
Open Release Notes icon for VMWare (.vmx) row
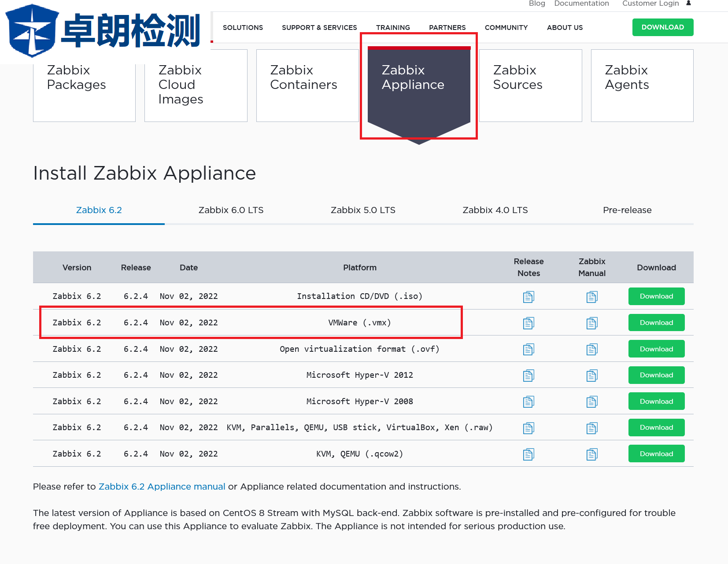(528, 323)
